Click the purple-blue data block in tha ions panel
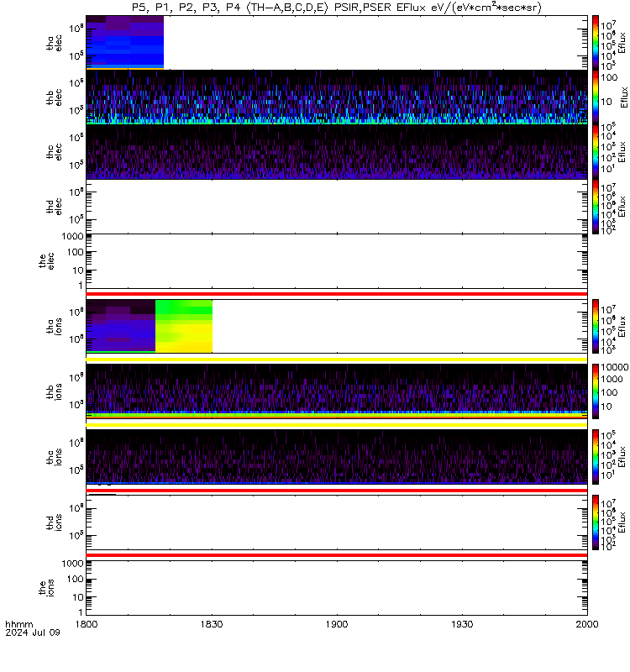The width and height of the screenshot is (630, 672). click(120, 326)
